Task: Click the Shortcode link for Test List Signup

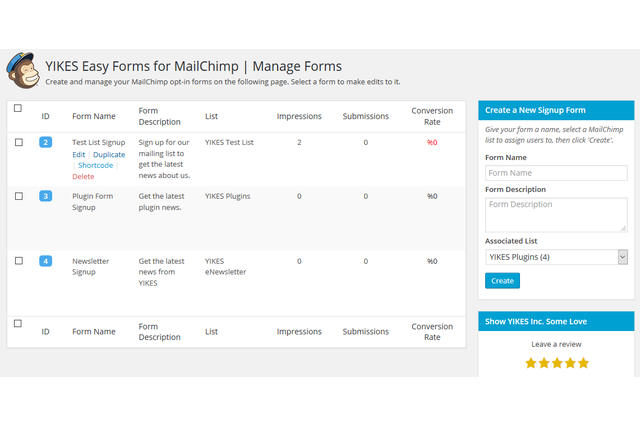Action: coord(96,165)
